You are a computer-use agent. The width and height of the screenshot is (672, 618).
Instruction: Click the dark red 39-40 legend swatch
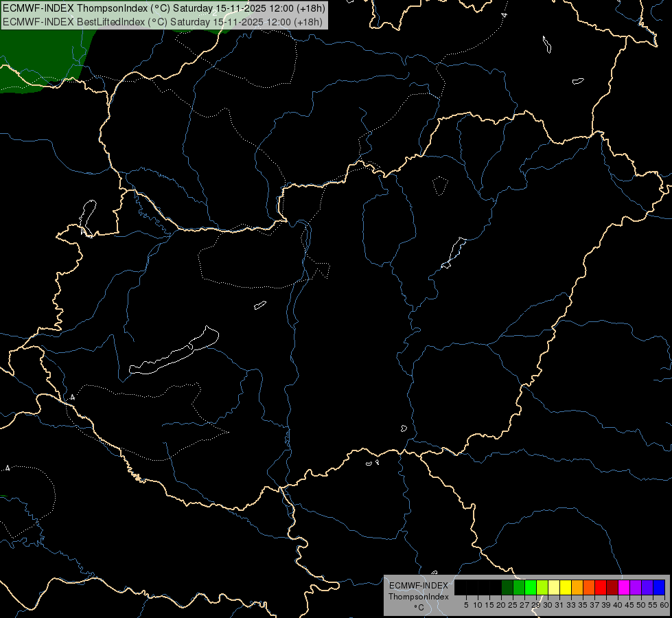(x=612, y=587)
